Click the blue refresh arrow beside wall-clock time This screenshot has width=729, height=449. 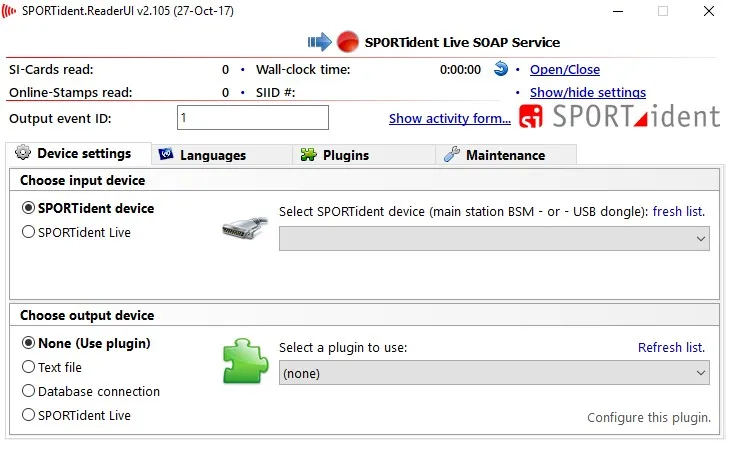501,69
